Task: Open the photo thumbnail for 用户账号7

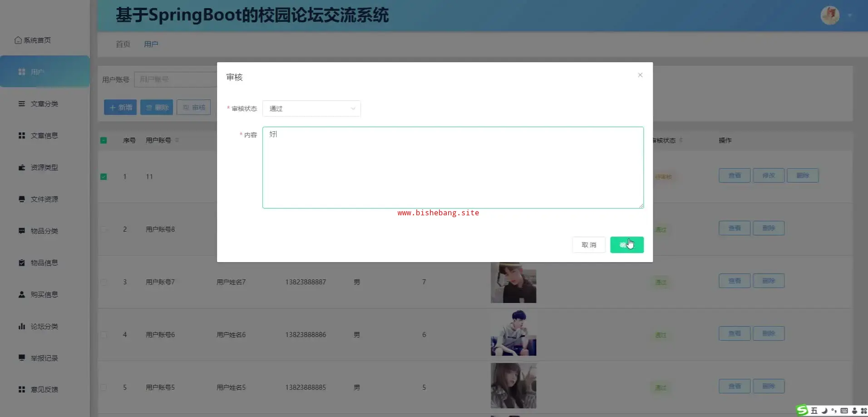Action: pos(513,282)
